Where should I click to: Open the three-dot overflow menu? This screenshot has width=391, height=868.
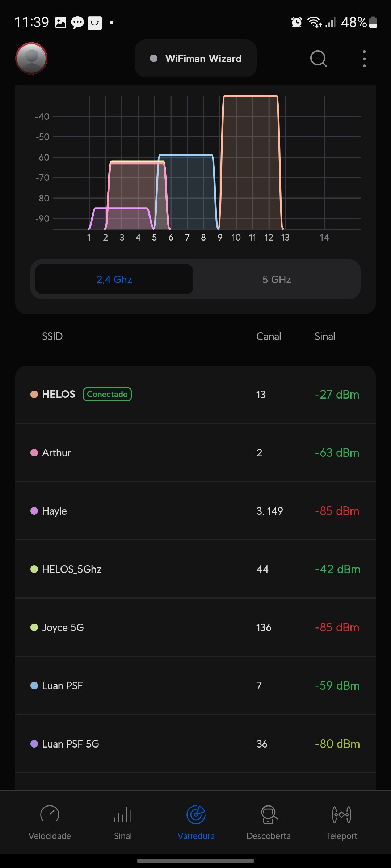[x=364, y=59]
